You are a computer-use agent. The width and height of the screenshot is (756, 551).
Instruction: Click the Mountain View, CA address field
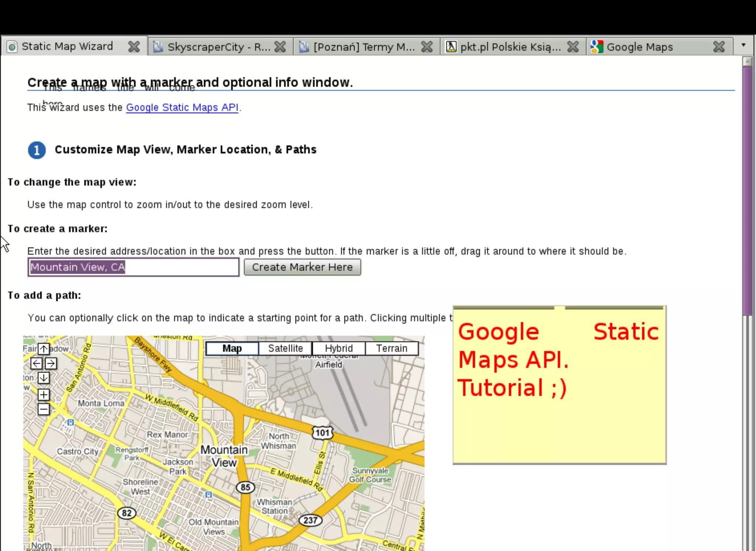[133, 267]
